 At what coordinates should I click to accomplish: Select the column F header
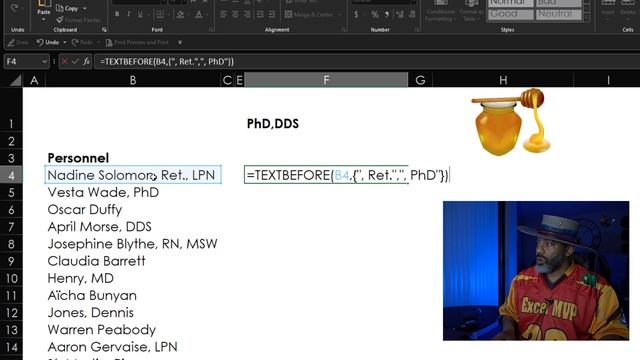click(326, 80)
